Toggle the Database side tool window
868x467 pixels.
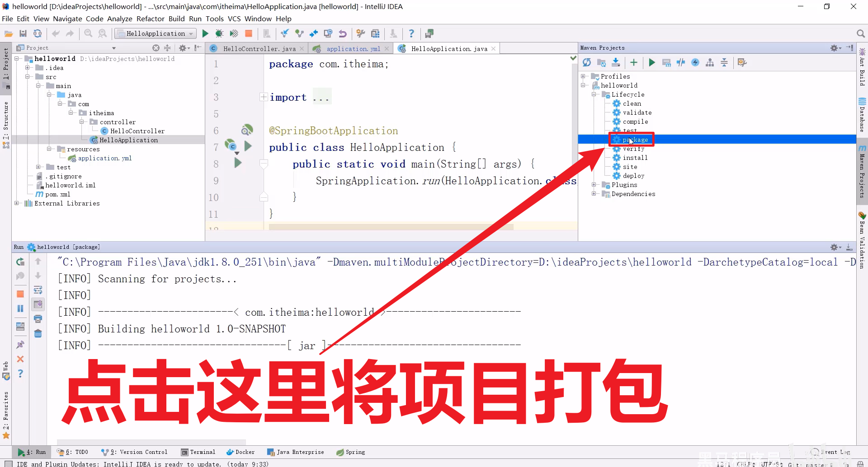click(863, 114)
